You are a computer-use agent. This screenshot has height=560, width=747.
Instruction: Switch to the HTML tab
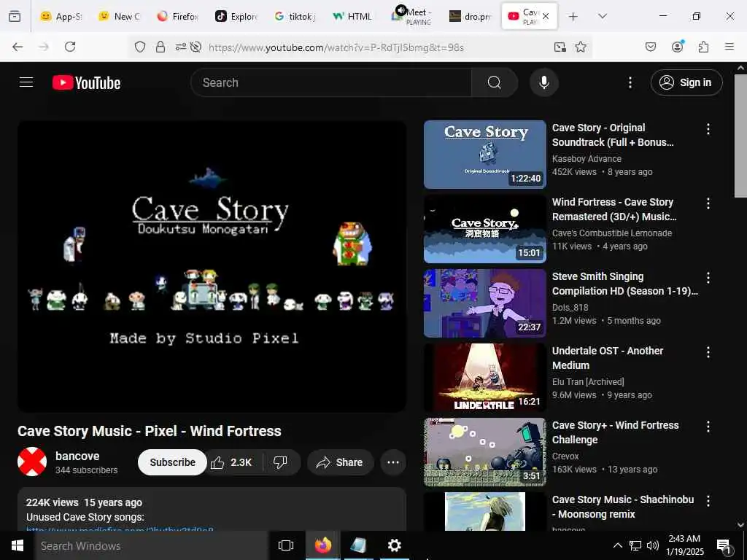[x=353, y=16]
